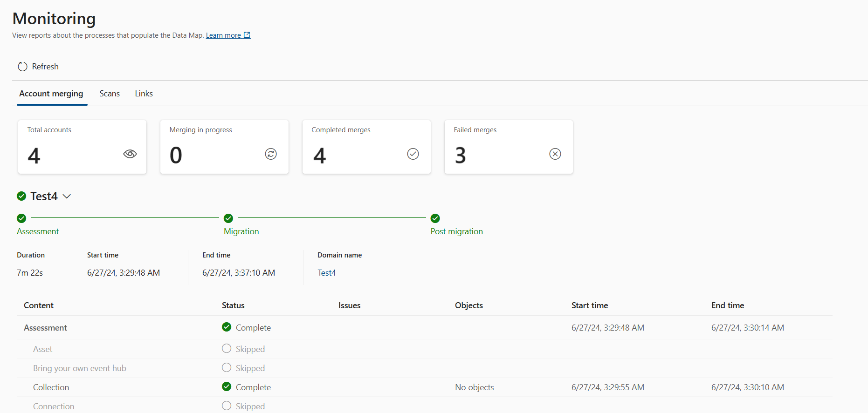Viewport: 868px width, 413px height.
Task: Click the green Complete icon in Assessment row
Action: tap(227, 327)
